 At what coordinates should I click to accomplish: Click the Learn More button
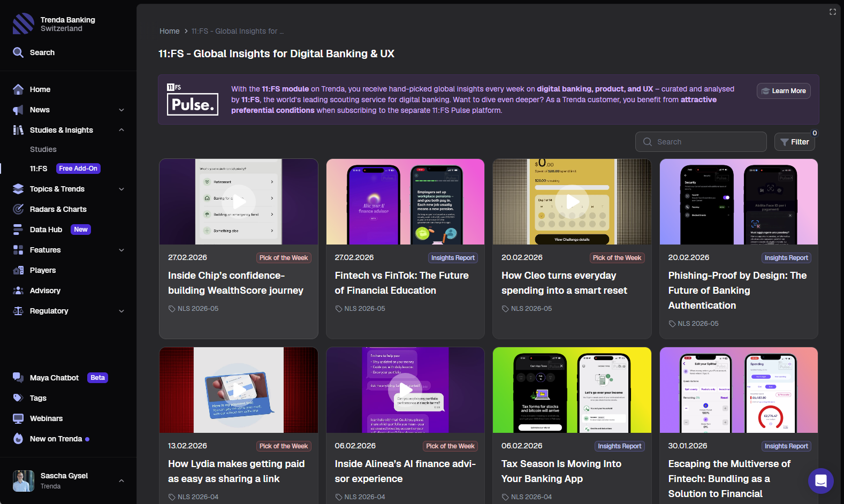coord(784,91)
